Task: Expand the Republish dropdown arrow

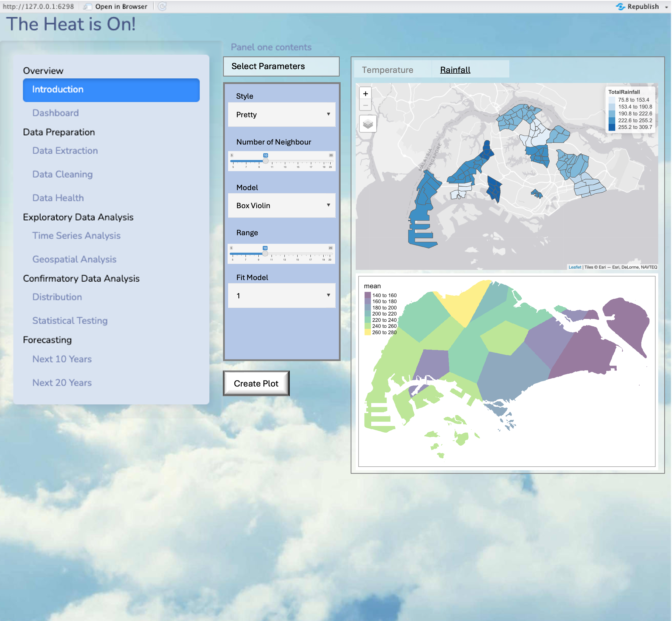Action: [666, 7]
